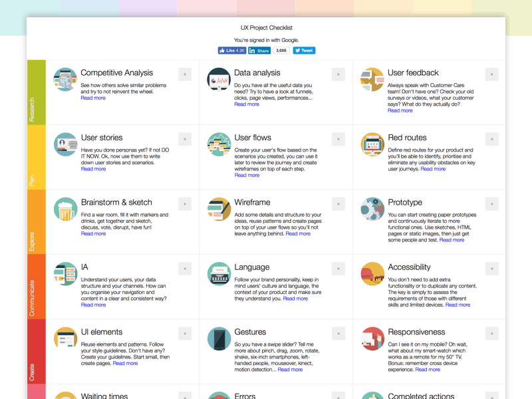Click Read more under Gestures
532x399 pixels.
290,370
